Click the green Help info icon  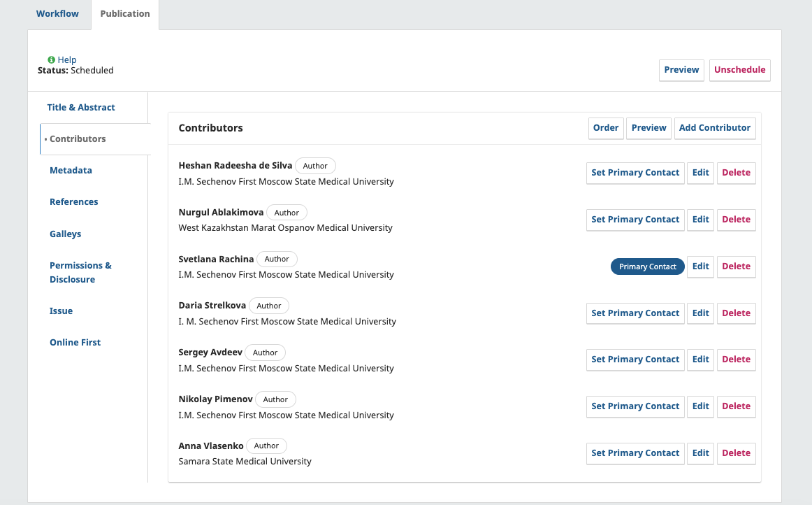pyautogui.click(x=51, y=60)
